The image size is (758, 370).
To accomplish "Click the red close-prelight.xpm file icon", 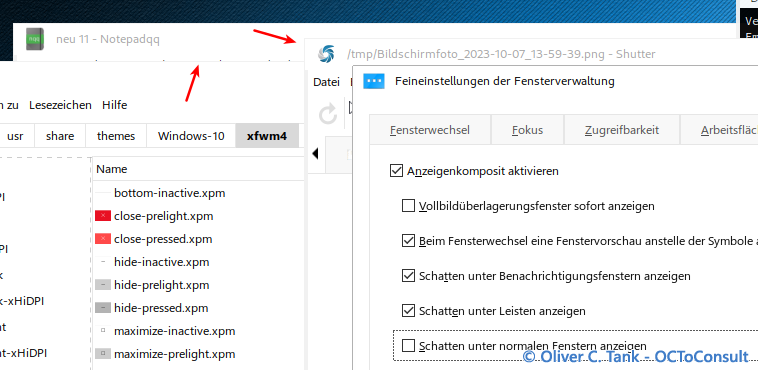I will 103,216.
